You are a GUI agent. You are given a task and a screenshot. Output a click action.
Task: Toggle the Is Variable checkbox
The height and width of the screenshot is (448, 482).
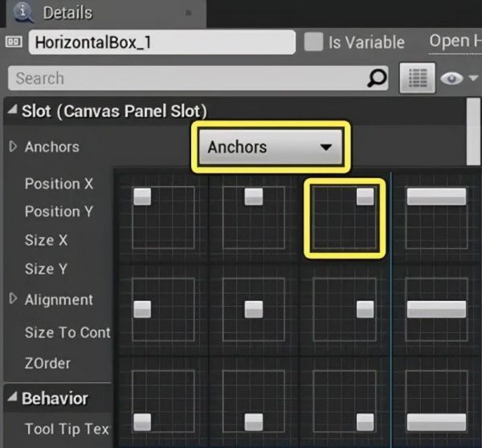[313, 42]
